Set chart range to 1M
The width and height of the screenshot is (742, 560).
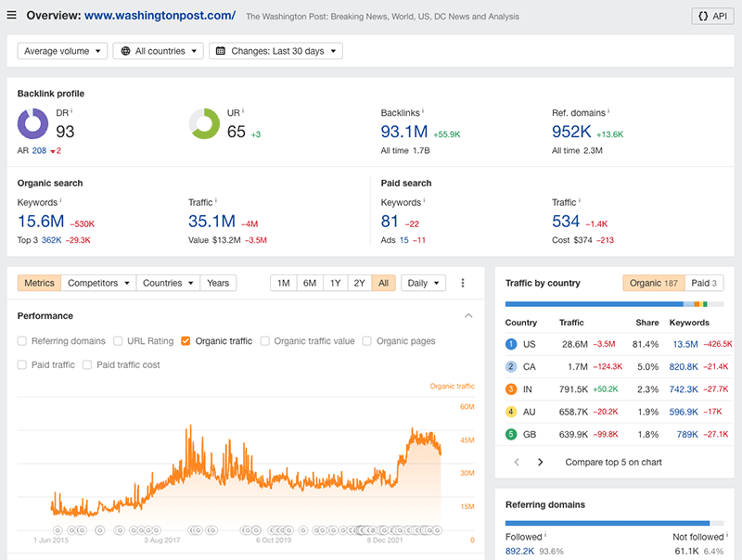[284, 283]
